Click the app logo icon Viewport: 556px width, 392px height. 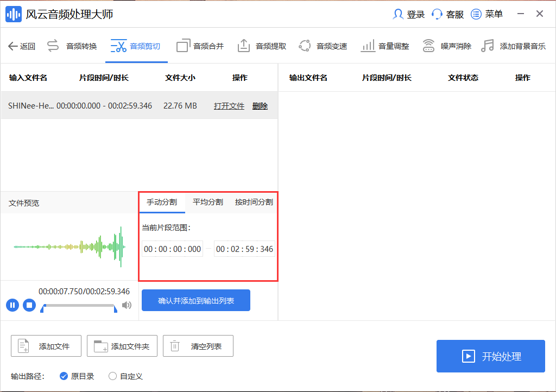14,14
